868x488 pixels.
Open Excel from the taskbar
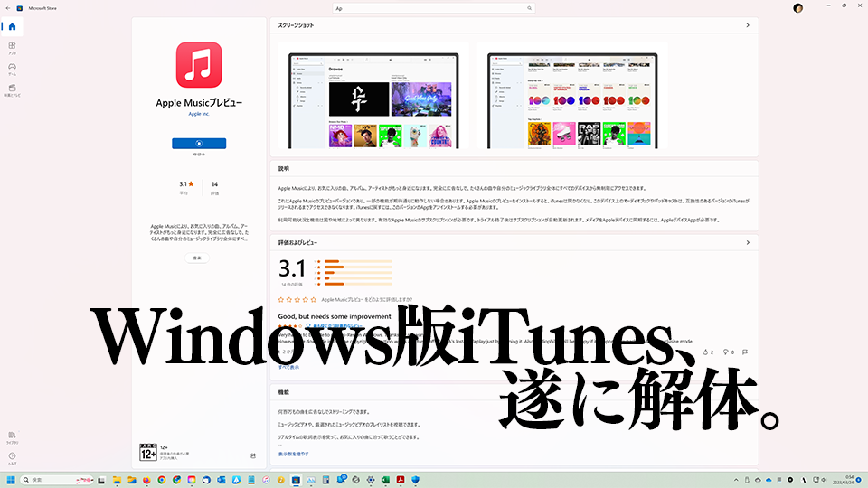click(x=385, y=480)
